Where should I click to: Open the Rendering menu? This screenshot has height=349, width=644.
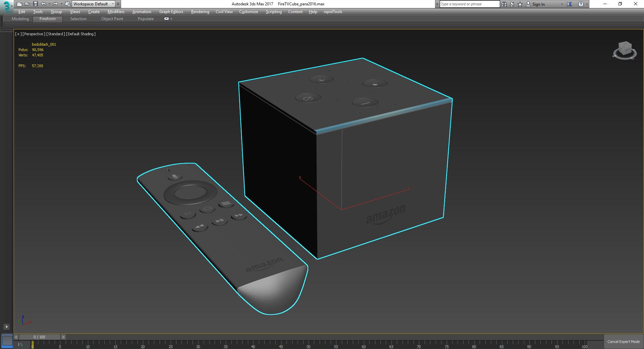point(200,12)
